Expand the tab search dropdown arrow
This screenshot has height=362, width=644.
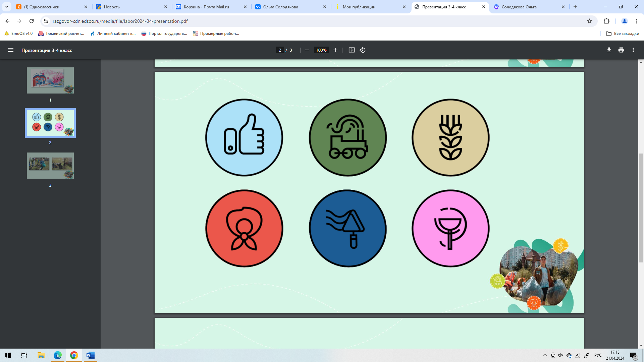click(6, 7)
